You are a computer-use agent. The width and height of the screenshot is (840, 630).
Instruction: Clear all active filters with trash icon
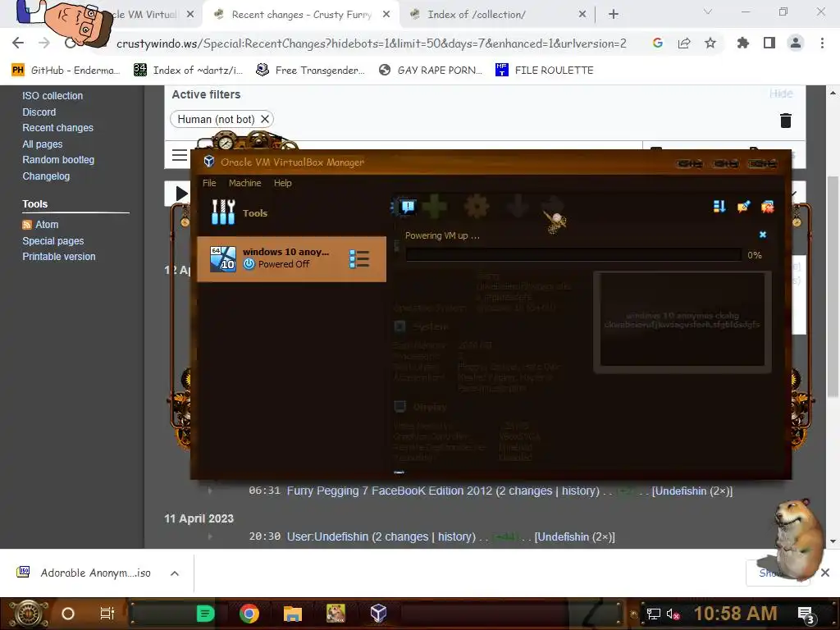pos(785,121)
